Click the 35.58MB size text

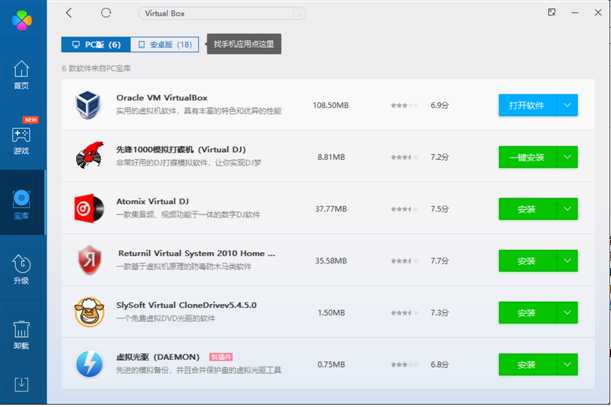coord(331,261)
